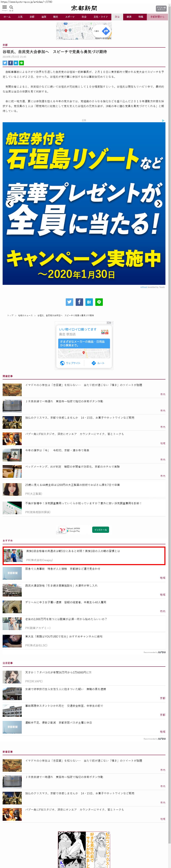Go back in banner ad with left arrow
Viewport: 171px width, 868px height.
coord(9,204)
